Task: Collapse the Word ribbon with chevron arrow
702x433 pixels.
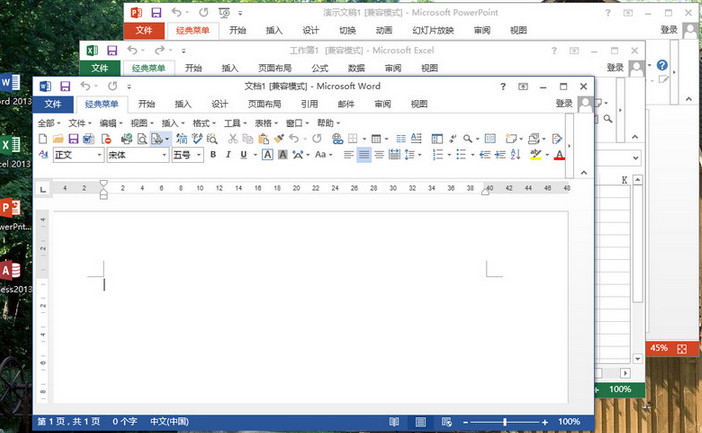Action: [584, 173]
